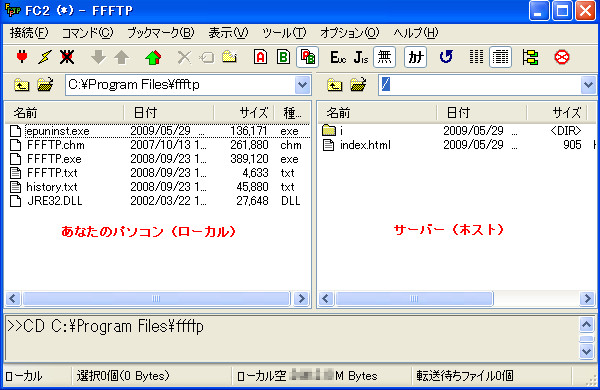Image resolution: width=600 pixels, height=390 pixels.
Task: Open the server change-folder icon
Action: click(x=358, y=85)
